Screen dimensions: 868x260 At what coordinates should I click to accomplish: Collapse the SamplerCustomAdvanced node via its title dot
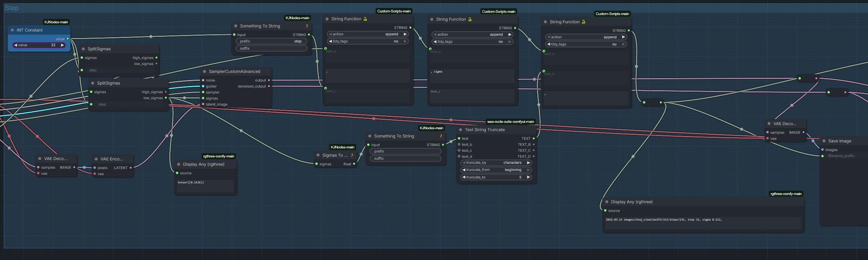[205, 71]
